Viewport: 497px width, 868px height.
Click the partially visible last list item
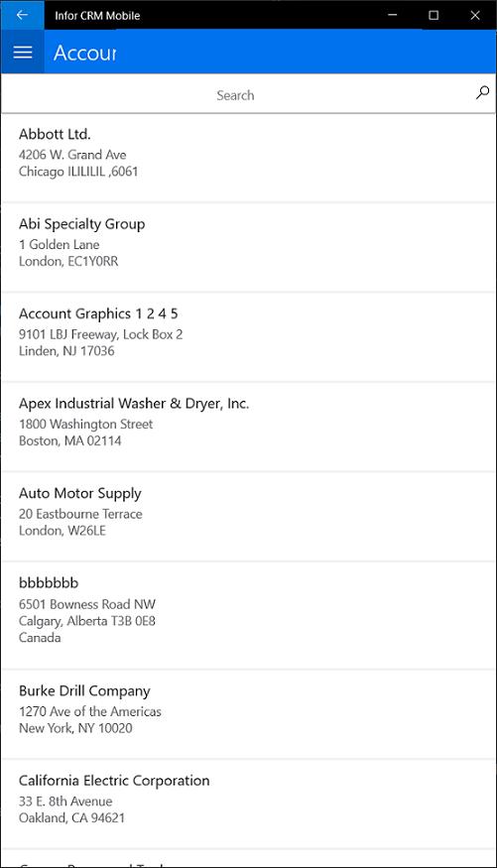point(248,858)
